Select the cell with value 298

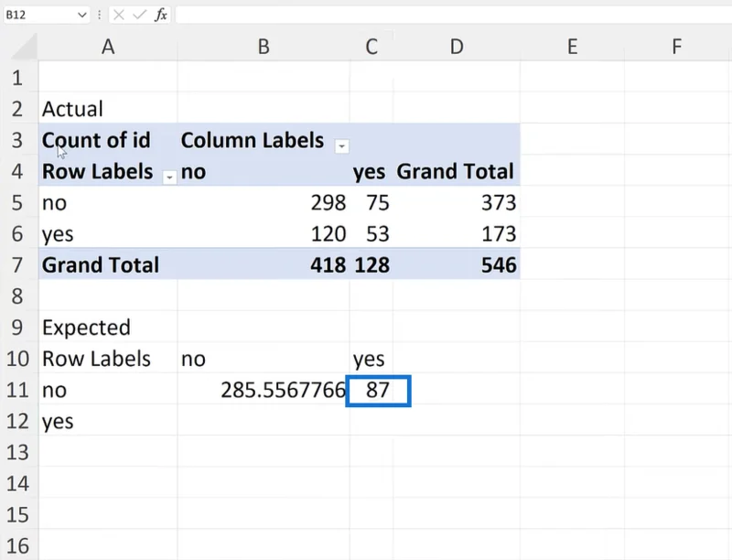[264, 202]
